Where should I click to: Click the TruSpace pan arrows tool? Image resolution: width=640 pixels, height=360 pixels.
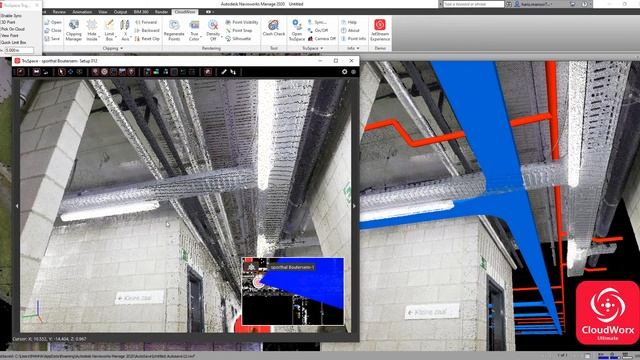[70, 72]
